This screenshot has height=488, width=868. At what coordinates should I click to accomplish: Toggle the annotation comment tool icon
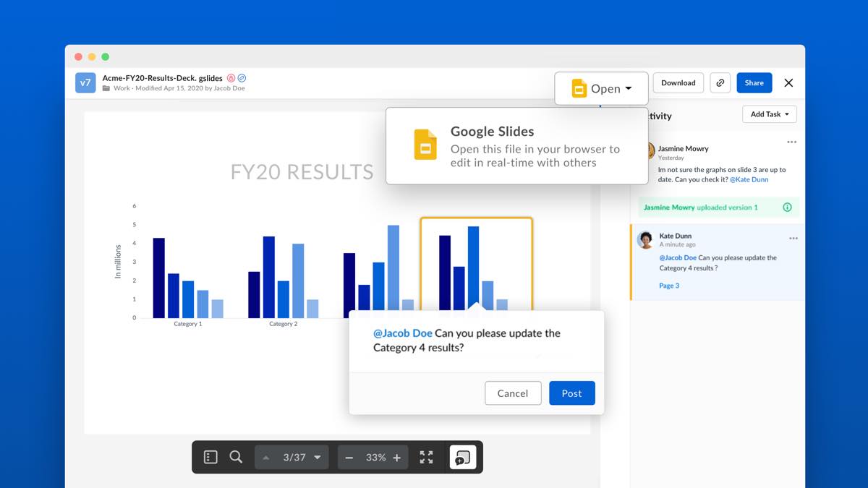pyautogui.click(x=463, y=457)
